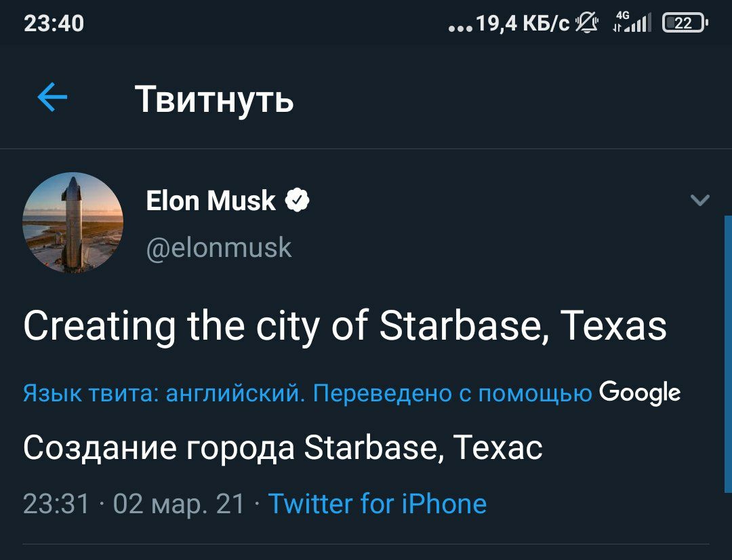
Task: Click the original tweet text about Starbase
Action: tap(345, 327)
